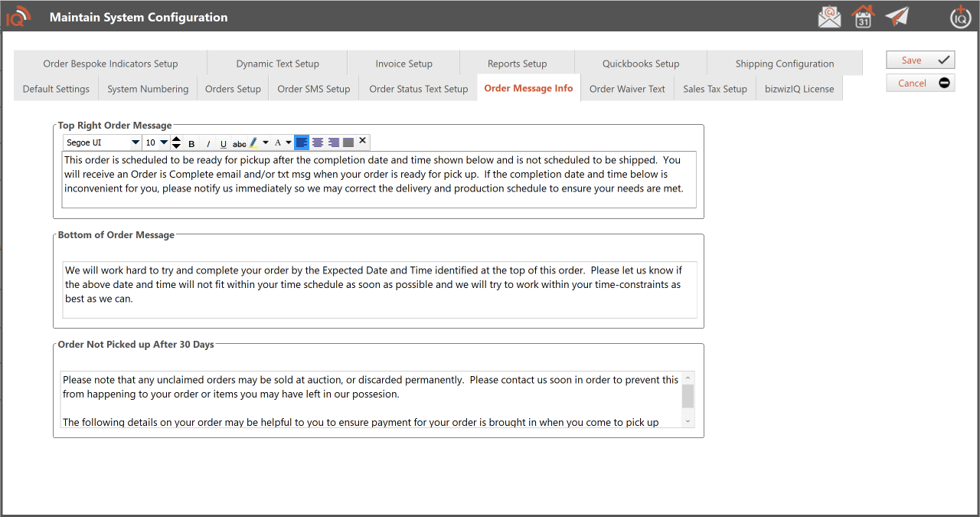Expand the font size 10 dropdown
Viewport: 980px width, 517px height.
tap(164, 142)
